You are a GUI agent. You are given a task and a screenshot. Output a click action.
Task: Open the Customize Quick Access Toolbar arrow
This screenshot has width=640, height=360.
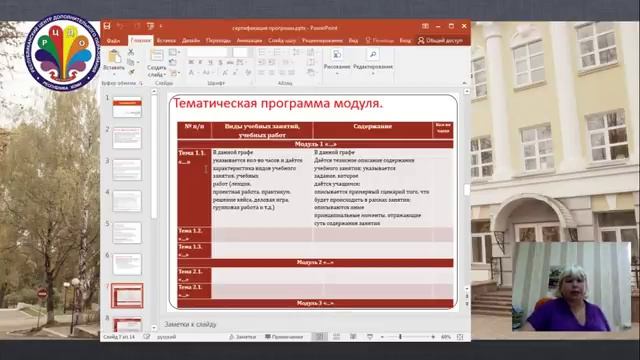(x=161, y=27)
